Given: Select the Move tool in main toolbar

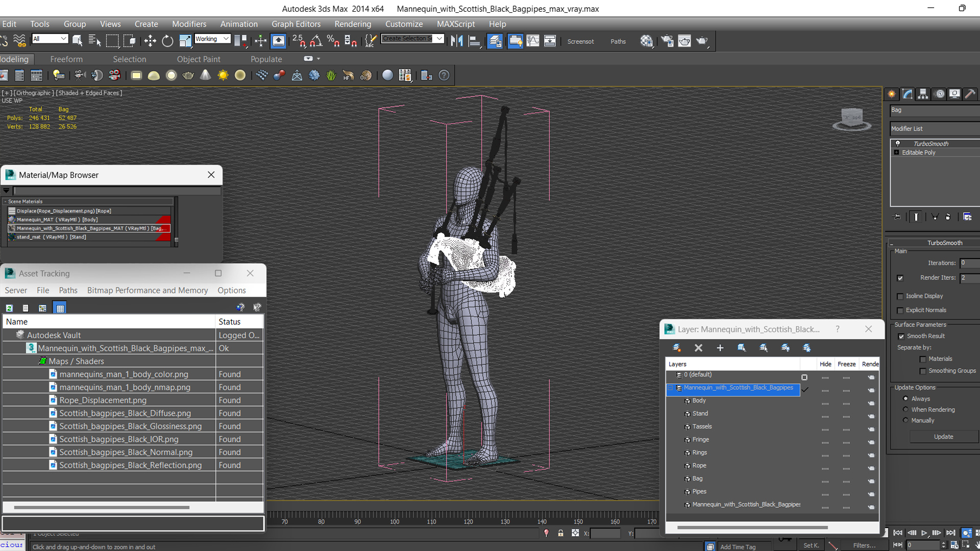Looking at the screenshot, I should tap(150, 41).
